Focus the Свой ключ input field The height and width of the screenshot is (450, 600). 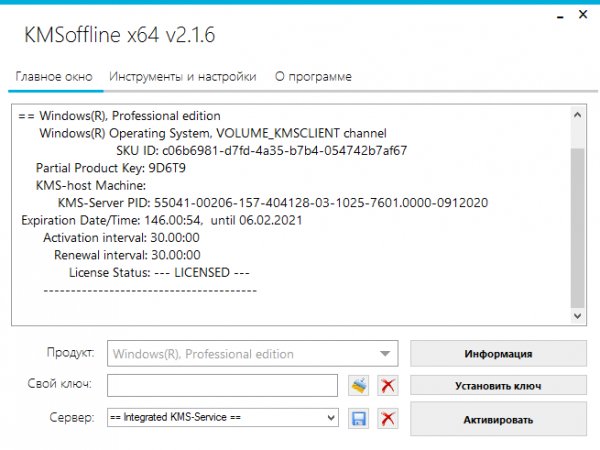[222, 385]
